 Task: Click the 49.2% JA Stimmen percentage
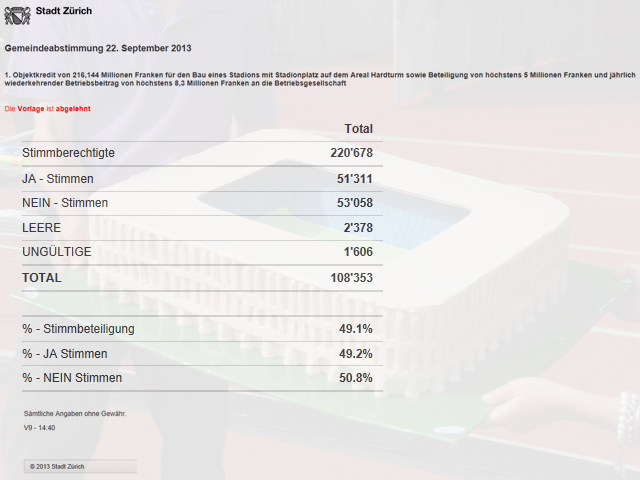(355, 353)
